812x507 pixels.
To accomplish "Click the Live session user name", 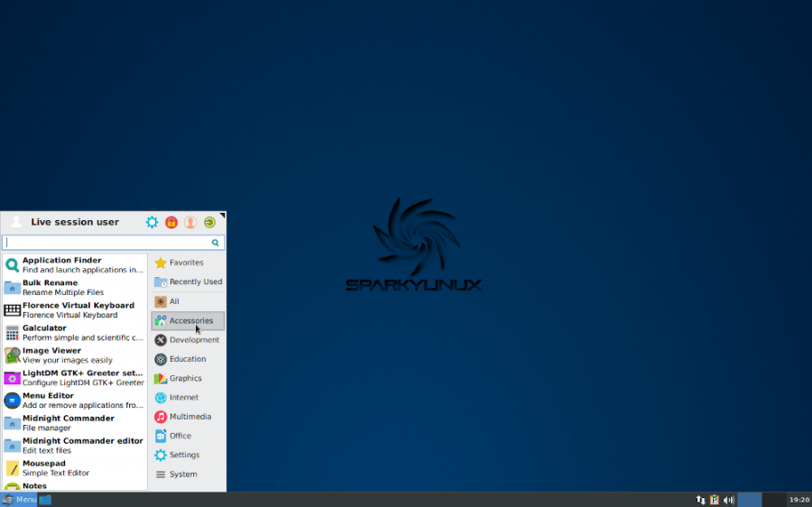I will [x=75, y=222].
